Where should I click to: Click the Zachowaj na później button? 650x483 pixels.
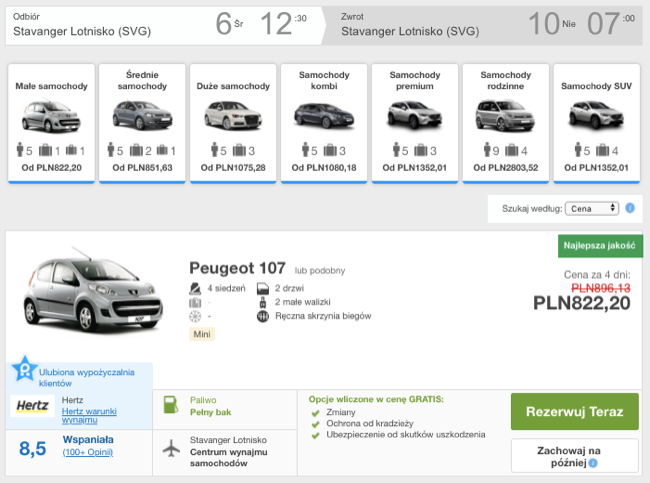click(575, 456)
